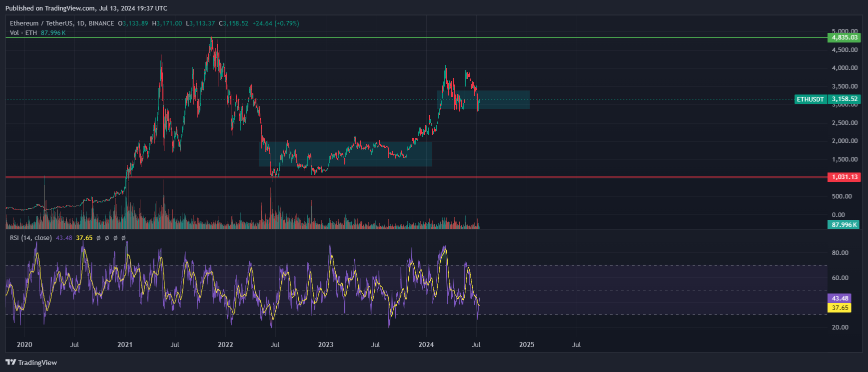Select the 'Vol · ETH' indicator legend
Viewport: 868px width, 372px height.
(x=23, y=33)
